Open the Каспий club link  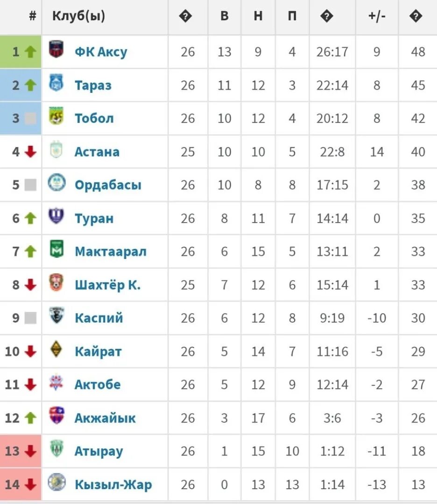coord(99,318)
